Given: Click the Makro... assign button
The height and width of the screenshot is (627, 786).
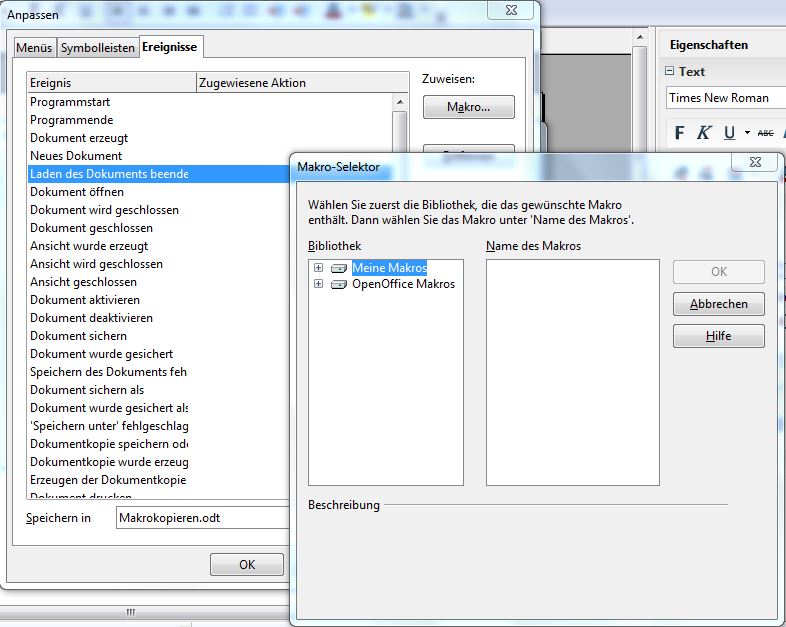Looking at the screenshot, I should tap(468, 107).
